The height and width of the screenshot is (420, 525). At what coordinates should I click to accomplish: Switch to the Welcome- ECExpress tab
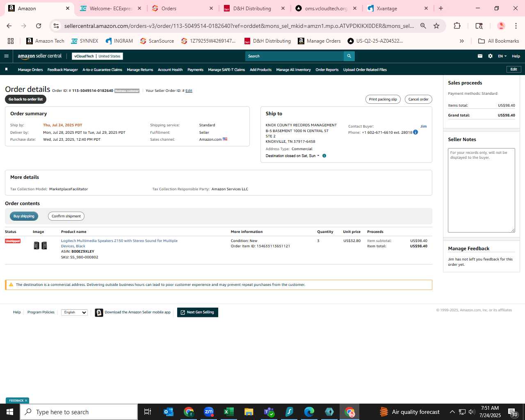coord(111,8)
